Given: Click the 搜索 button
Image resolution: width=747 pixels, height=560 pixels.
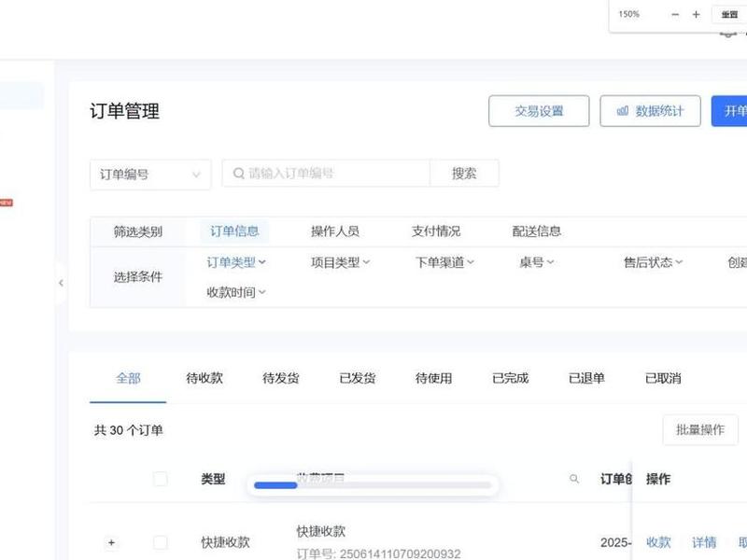Looking at the screenshot, I should coord(464,174).
